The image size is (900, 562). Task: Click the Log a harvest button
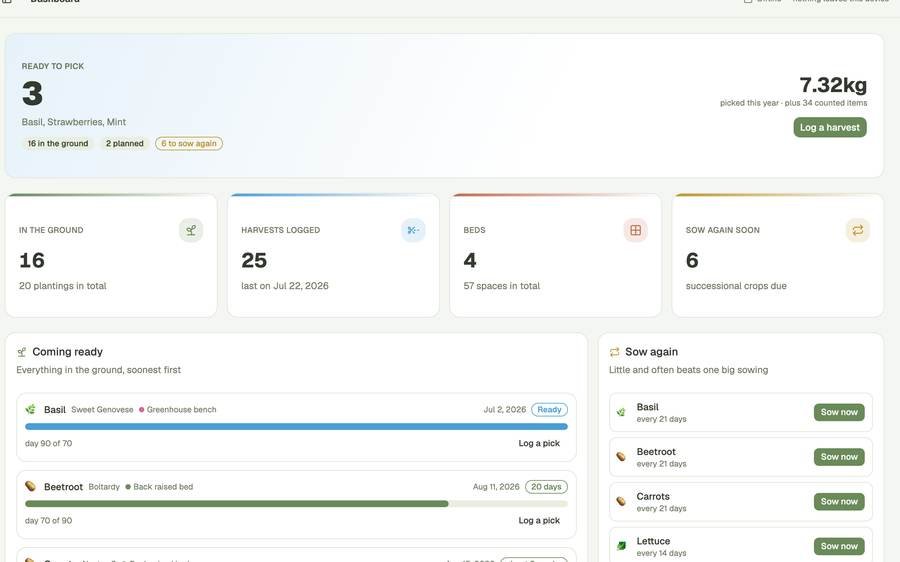[830, 127]
